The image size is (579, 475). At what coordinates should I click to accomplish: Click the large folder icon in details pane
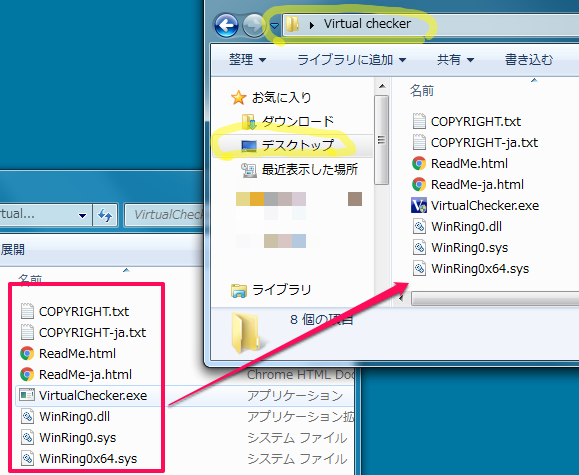click(x=245, y=332)
